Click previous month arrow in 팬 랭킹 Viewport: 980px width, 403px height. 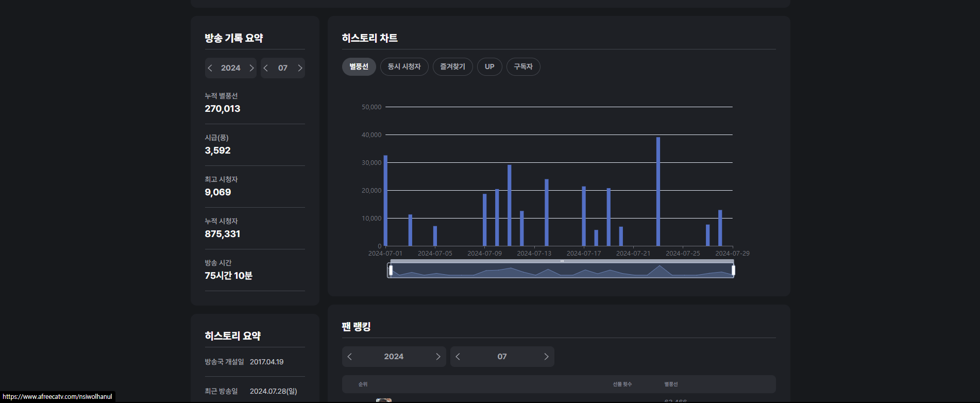pos(458,357)
